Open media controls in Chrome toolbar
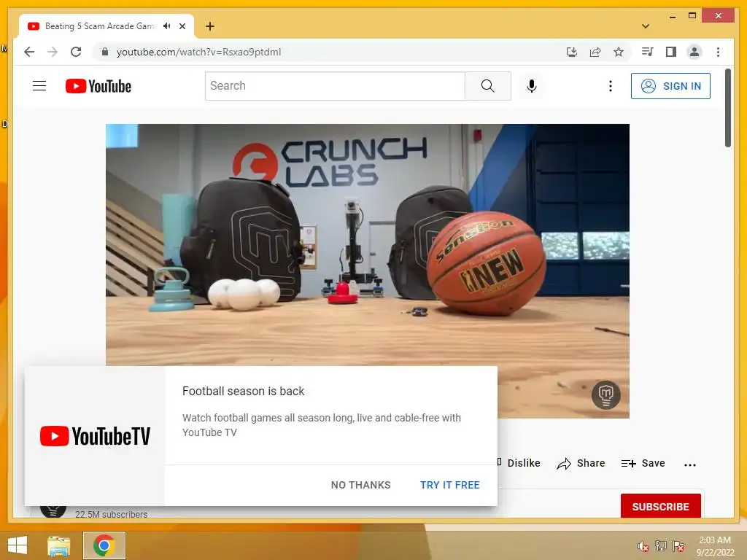 (648, 52)
